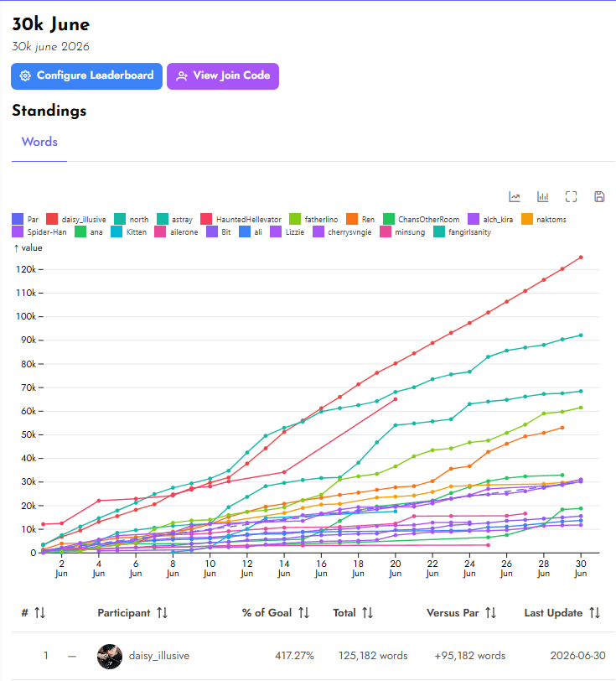Click the Par legend color swatch
The width and height of the screenshot is (616, 681).
(18, 220)
